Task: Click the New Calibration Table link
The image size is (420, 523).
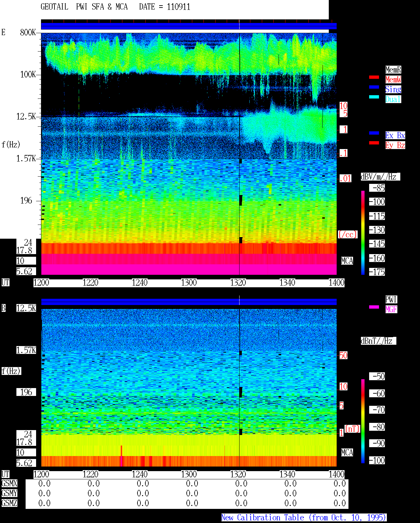Action: (x=304, y=517)
